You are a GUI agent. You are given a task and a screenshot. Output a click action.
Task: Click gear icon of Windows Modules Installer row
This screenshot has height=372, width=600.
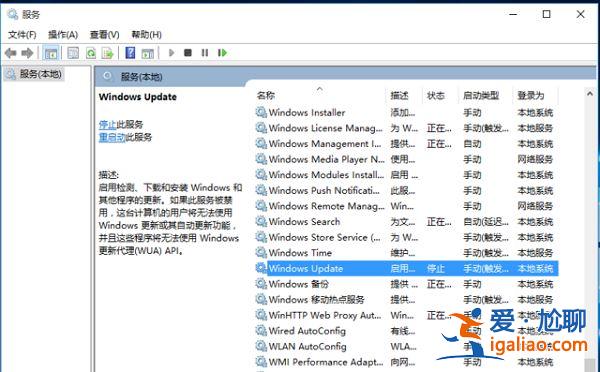[x=261, y=175]
